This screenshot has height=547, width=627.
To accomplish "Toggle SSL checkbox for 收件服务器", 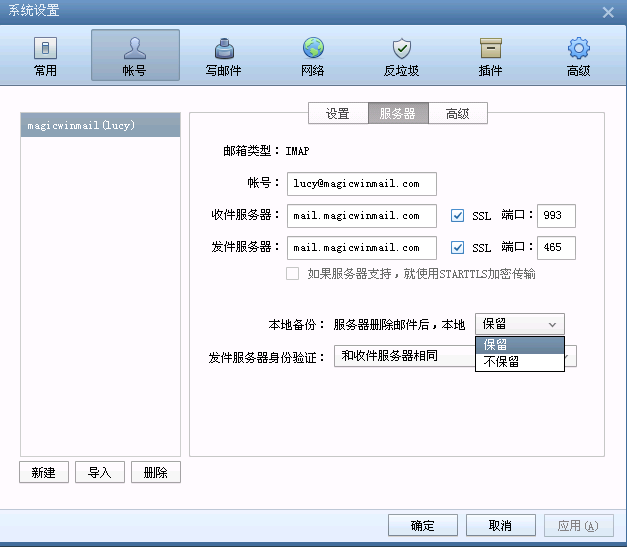I will [458, 215].
